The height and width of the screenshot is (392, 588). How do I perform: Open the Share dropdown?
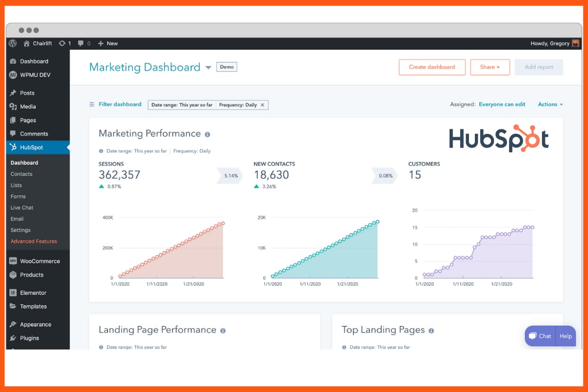(x=490, y=67)
